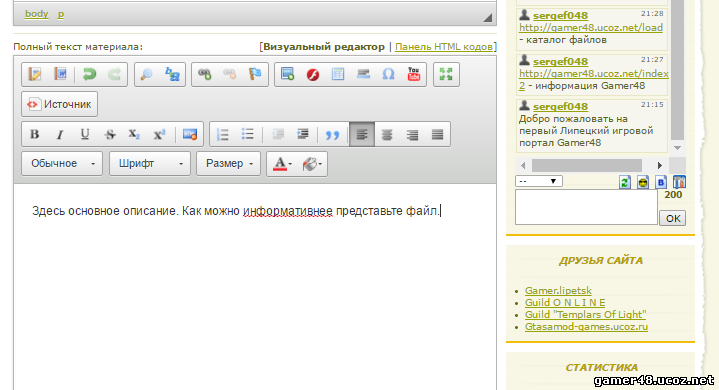Open the sergef048 profile in the 21:15 message

pyautogui.click(x=560, y=106)
